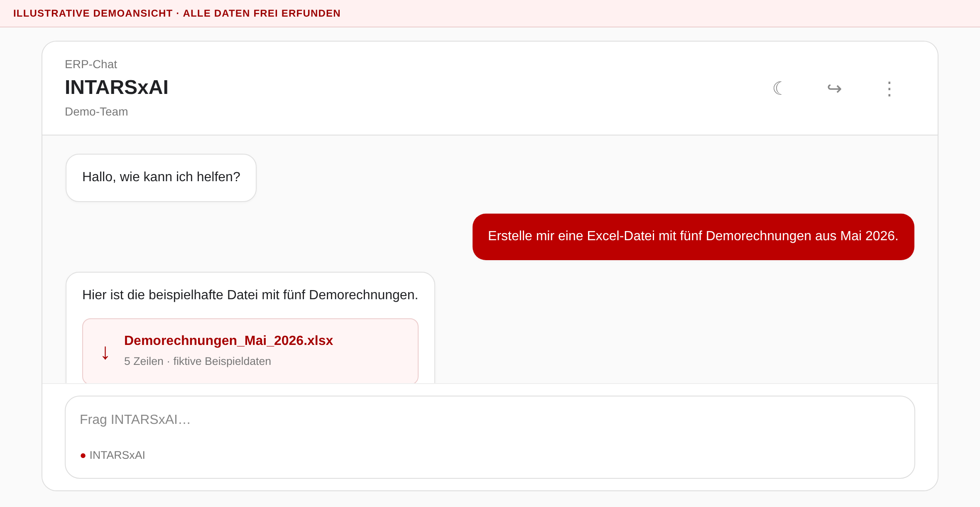
Task: Click the 'ILLUSTRATIVE DEMOANSICHT' banner text
Action: (x=93, y=13)
